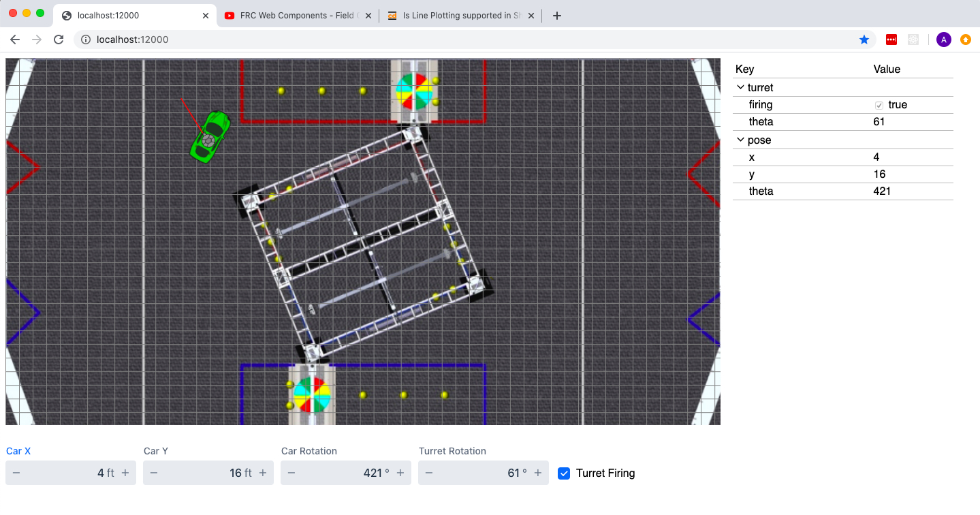View site info icon in address bar
980x515 pixels.
[86, 40]
